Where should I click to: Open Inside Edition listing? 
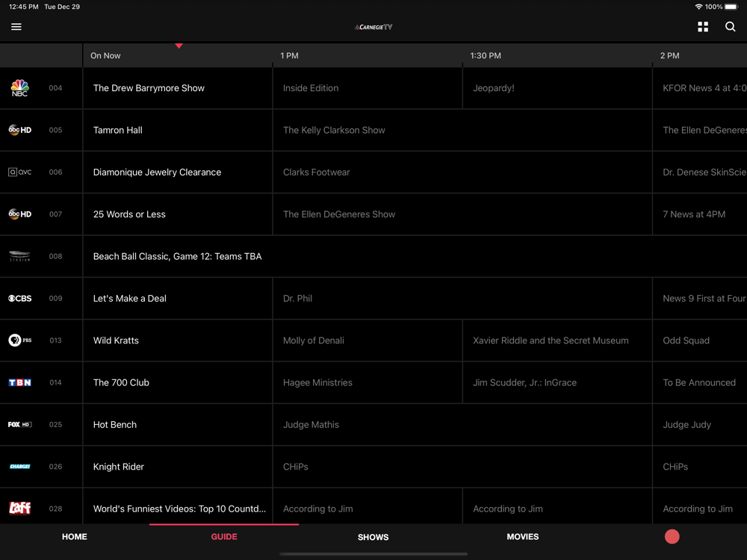(x=368, y=88)
